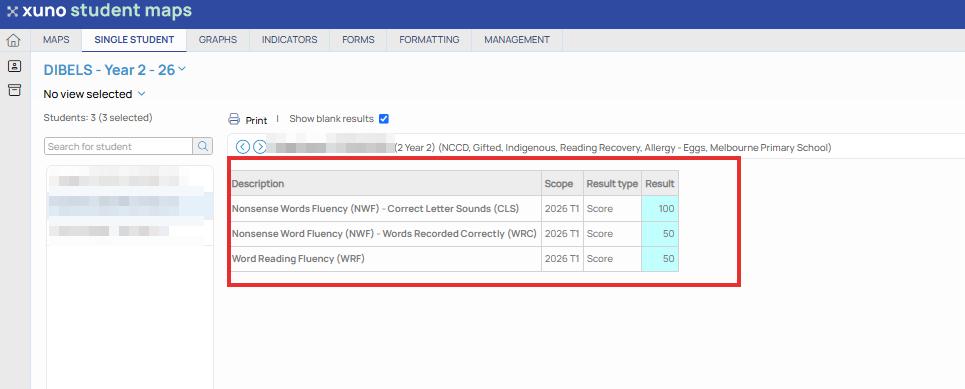Click Word Reading Fluency result cell

pos(660,259)
